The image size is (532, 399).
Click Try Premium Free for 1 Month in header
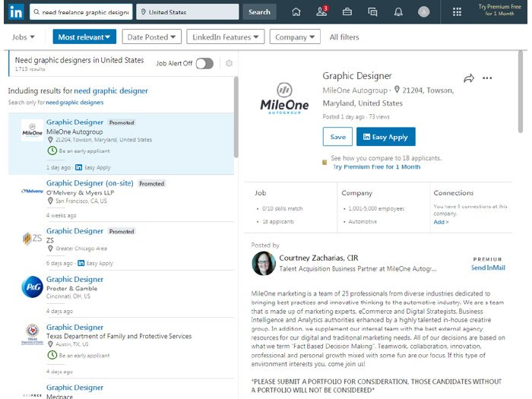point(499,10)
